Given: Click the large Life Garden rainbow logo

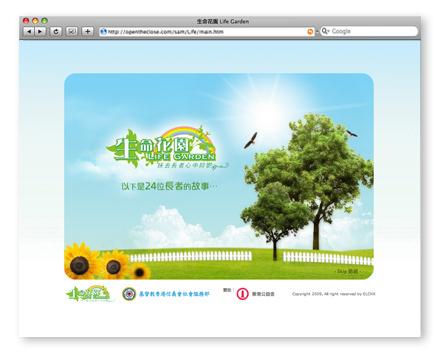Looking at the screenshot, I should 166,148.
